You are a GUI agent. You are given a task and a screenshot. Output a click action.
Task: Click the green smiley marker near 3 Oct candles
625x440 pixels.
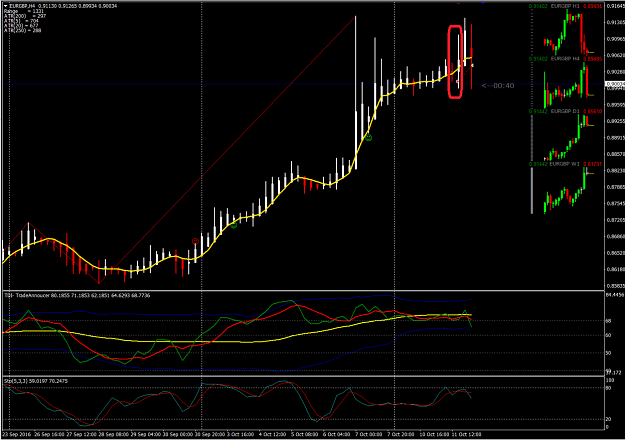tap(234, 225)
